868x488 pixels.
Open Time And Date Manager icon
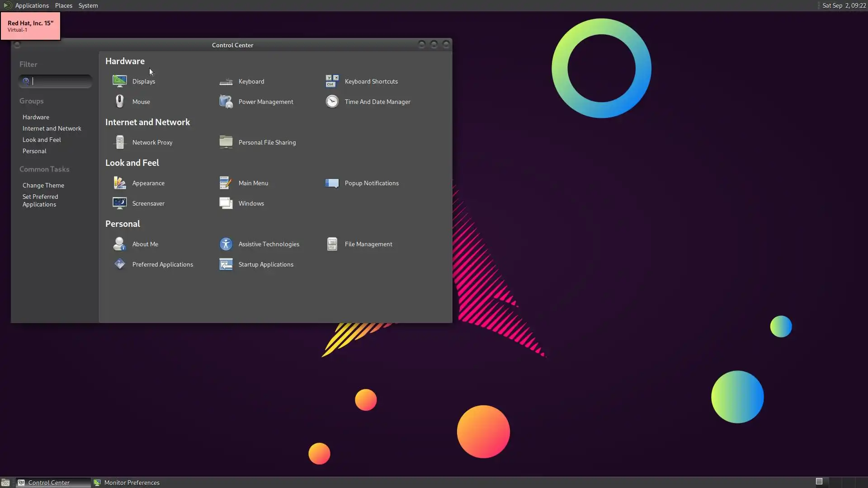332,102
